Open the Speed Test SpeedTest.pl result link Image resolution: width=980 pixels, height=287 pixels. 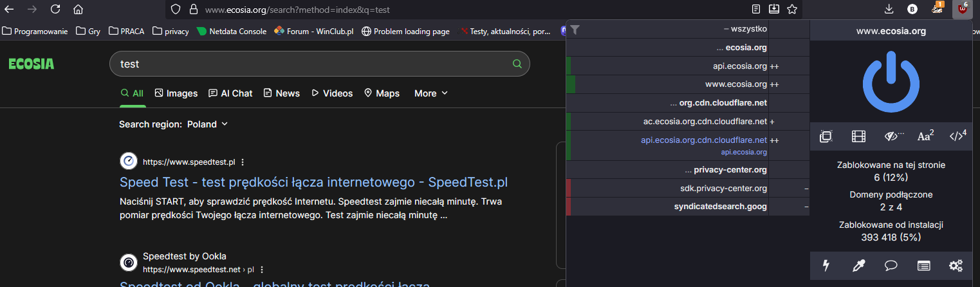[313, 182]
